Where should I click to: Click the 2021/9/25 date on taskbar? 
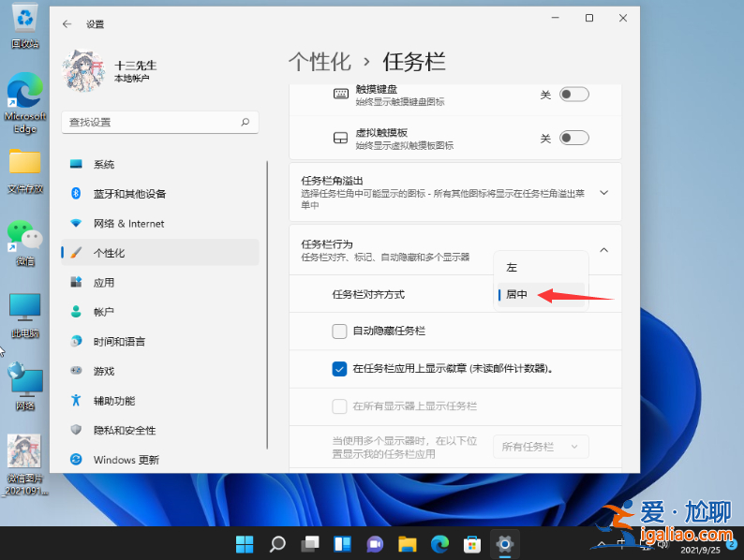(x=700, y=551)
